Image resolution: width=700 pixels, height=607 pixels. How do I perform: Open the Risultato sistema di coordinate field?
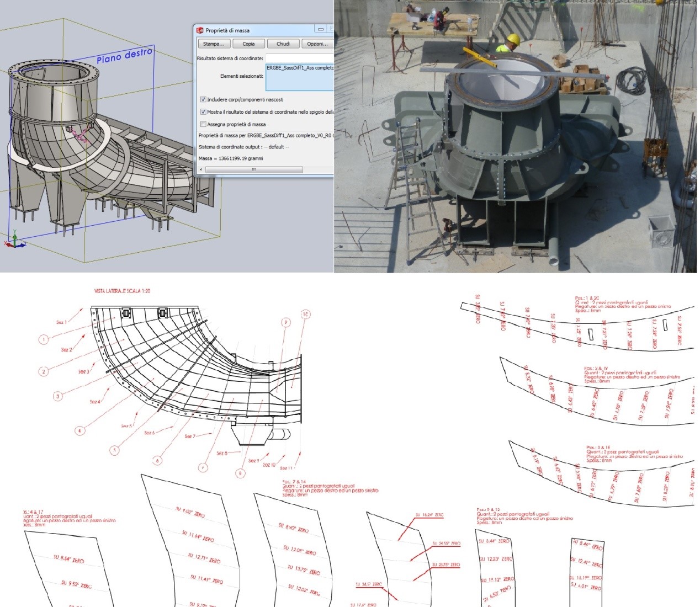[300, 58]
